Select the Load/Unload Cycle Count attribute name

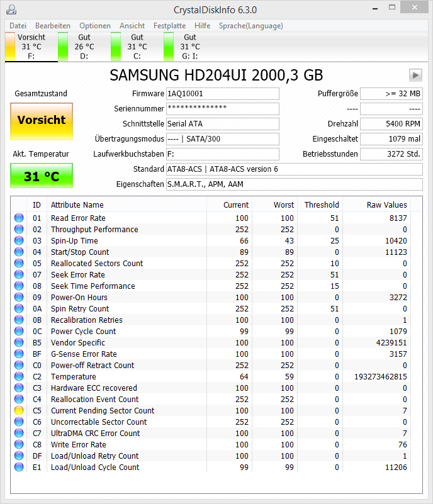(95, 467)
